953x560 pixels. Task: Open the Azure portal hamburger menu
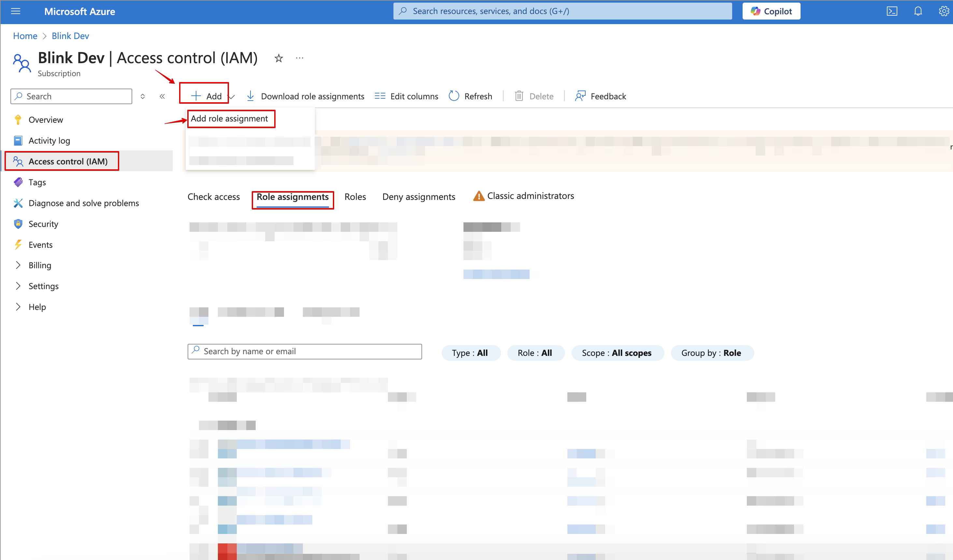tap(16, 11)
